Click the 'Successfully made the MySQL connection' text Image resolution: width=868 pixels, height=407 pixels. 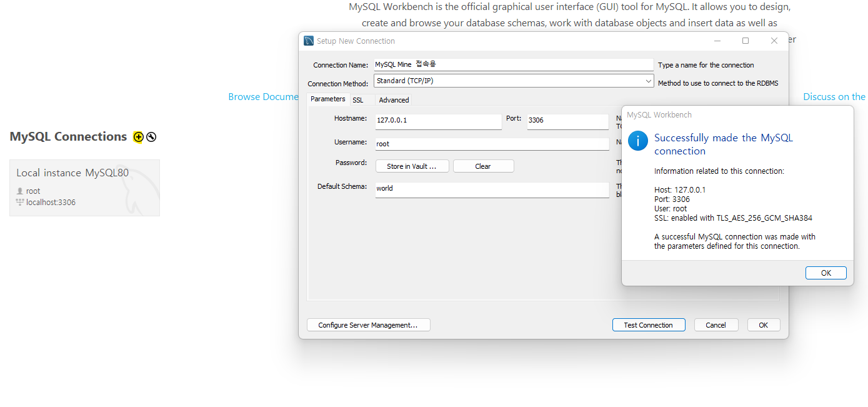click(724, 144)
